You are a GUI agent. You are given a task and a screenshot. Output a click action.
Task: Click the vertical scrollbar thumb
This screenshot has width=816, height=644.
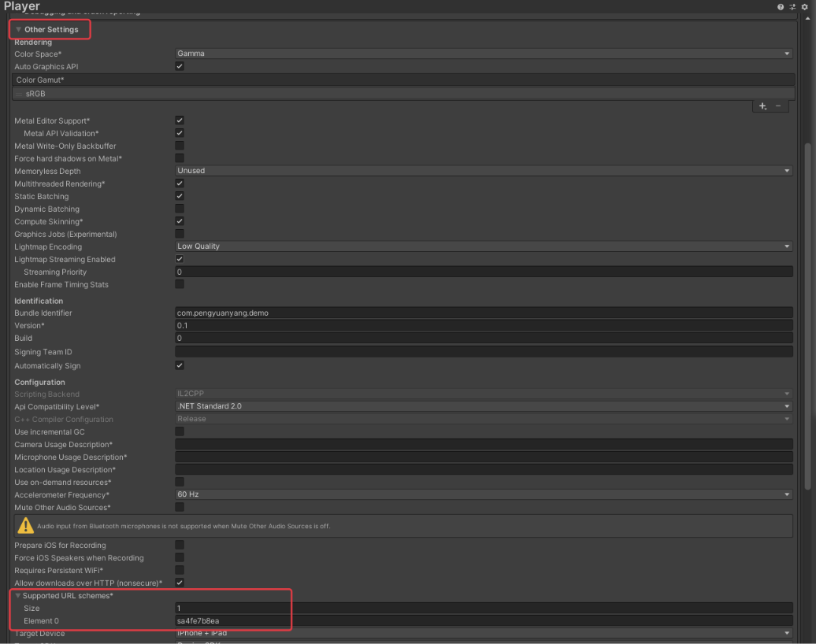click(x=807, y=316)
